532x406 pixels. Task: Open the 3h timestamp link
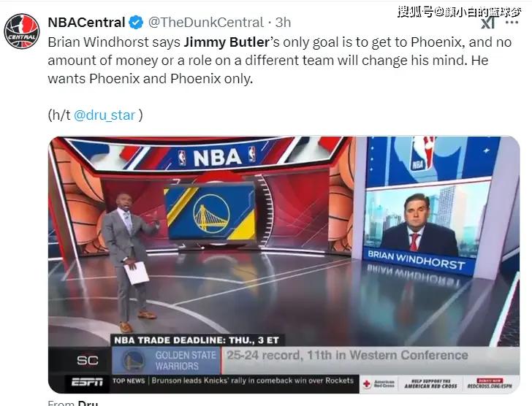(283, 23)
